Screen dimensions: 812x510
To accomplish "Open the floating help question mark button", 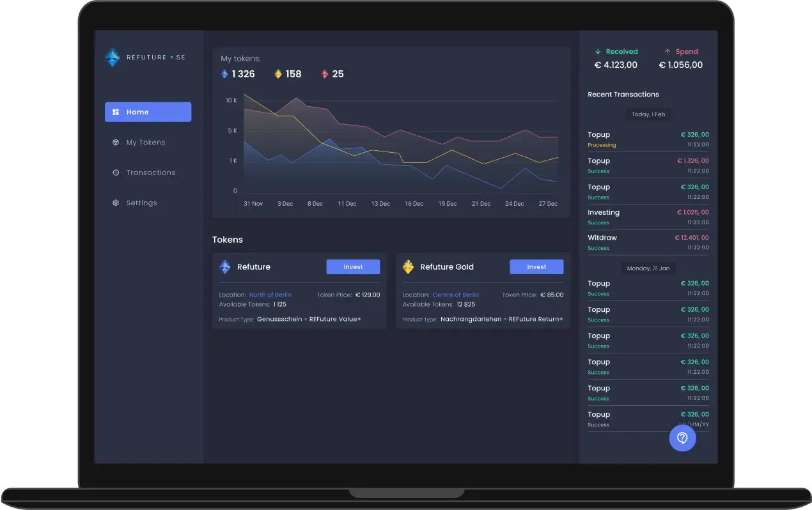I will pos(682,438).
